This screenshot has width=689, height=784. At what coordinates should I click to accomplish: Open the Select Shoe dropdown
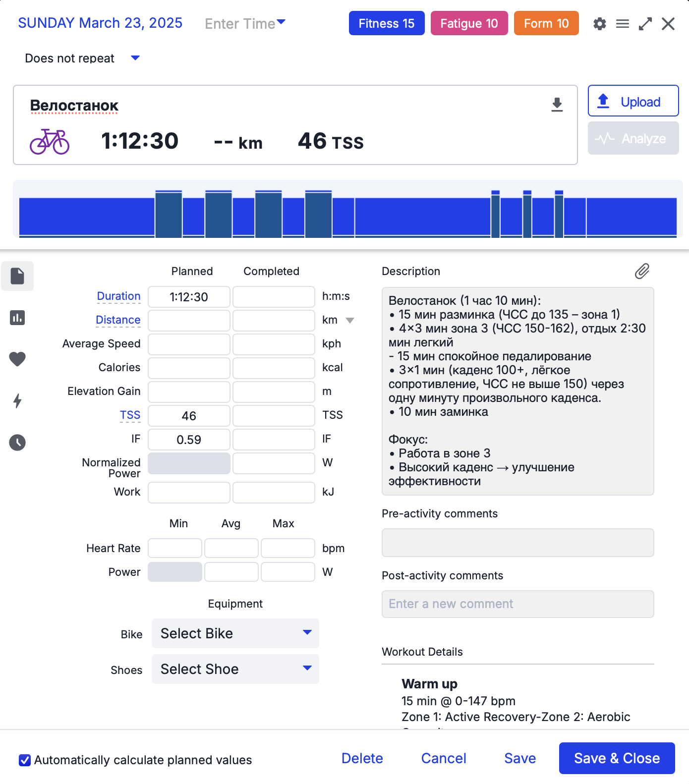[x=235, y=669]
